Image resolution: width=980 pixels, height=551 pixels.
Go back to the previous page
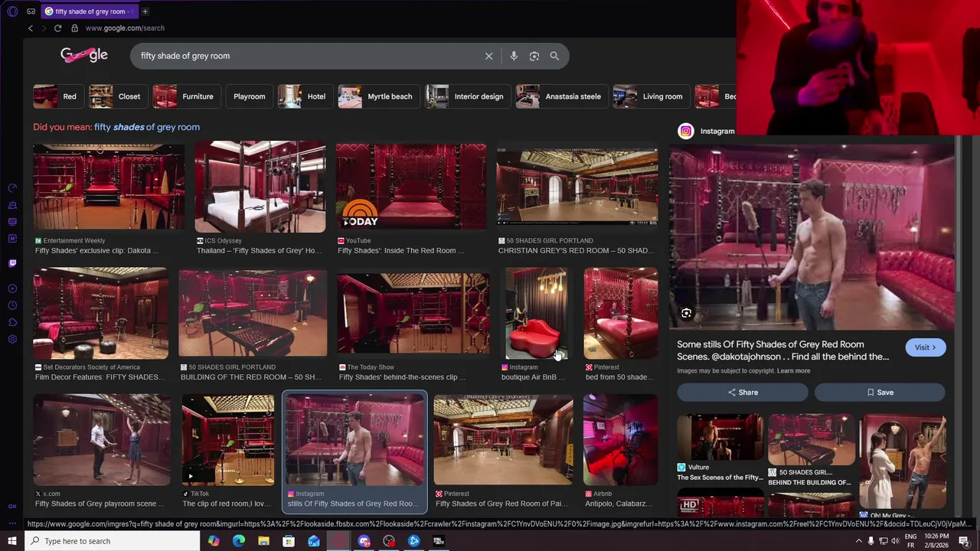[31, 28]
